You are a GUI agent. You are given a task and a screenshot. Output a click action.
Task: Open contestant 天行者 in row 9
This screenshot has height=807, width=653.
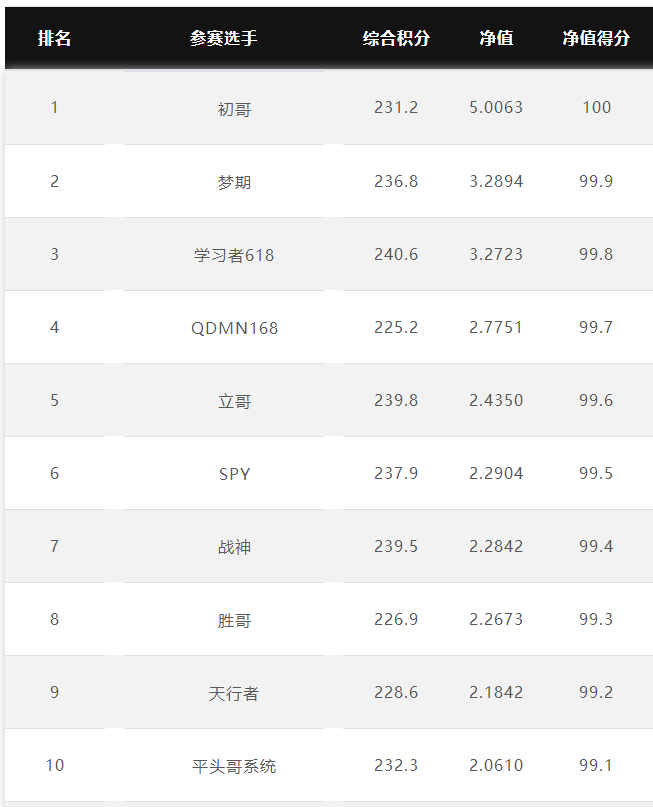coord(234,693)
